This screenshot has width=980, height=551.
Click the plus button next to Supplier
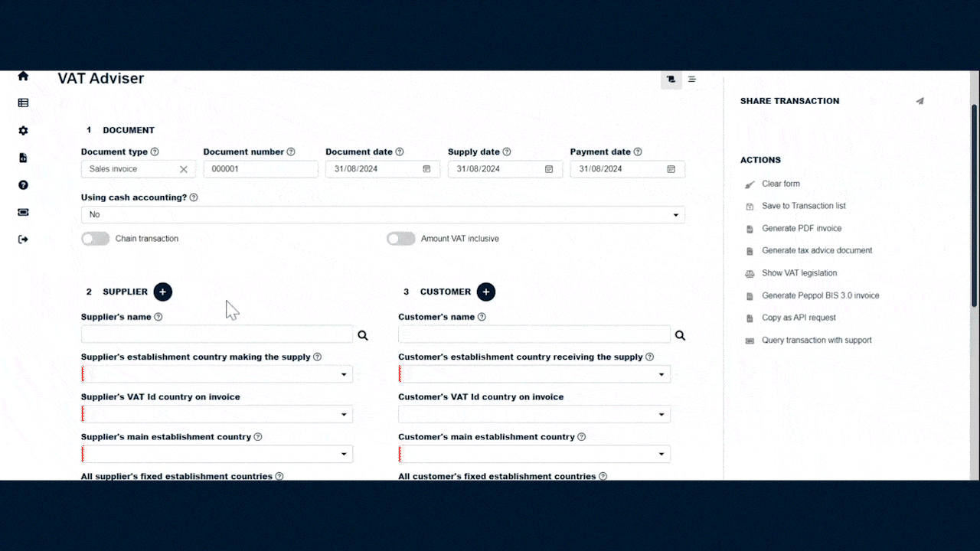click(162, 292)
